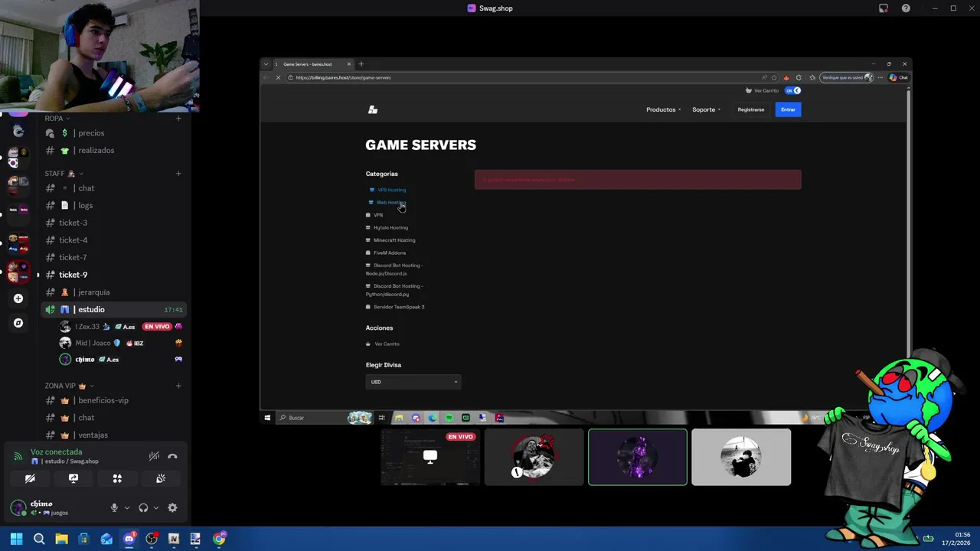Toggle noise suppression in voice panel

154,456
